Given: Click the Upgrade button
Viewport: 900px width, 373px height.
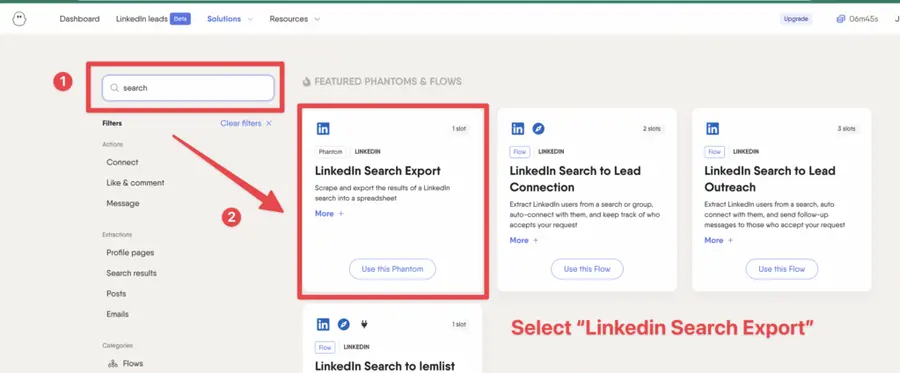Looking at the screenshot, I should click(796, 19).
